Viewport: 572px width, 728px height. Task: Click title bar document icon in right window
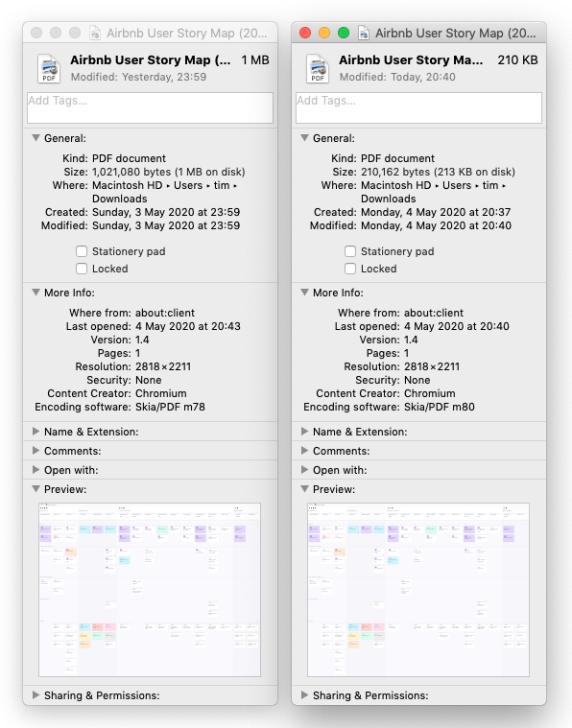(x=364, y=33)
